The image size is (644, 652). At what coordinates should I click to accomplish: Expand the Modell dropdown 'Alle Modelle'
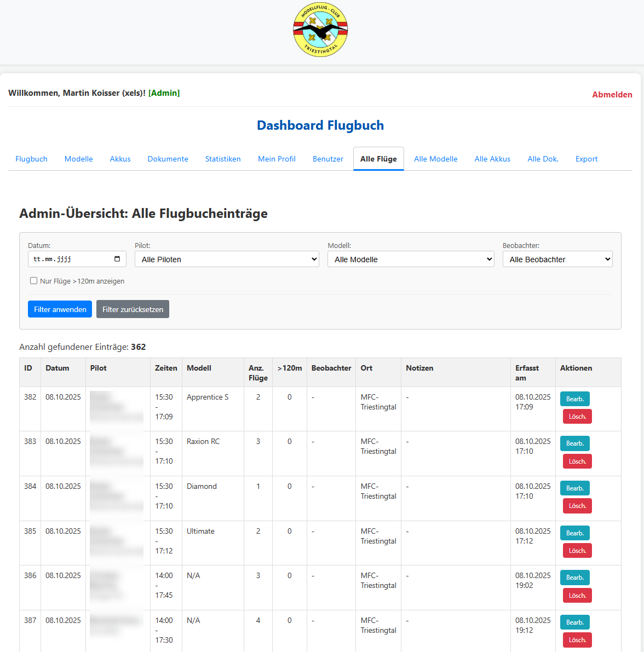pyautogui.click(x=411, y=259)
